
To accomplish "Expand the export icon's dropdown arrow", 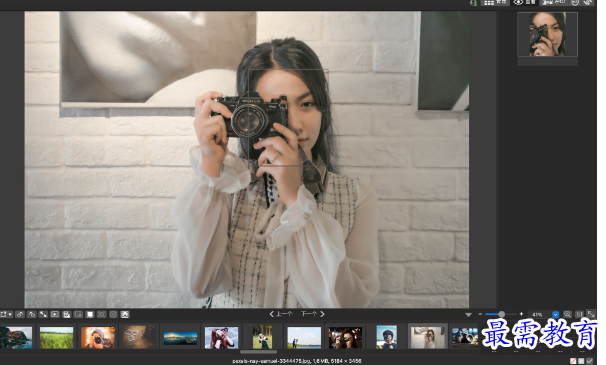I will click(x=10, y=314).
